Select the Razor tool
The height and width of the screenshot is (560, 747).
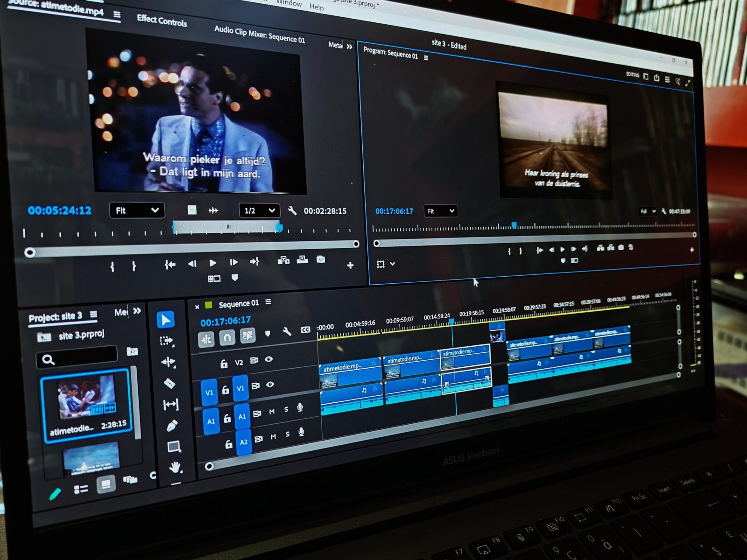[169, 384]
